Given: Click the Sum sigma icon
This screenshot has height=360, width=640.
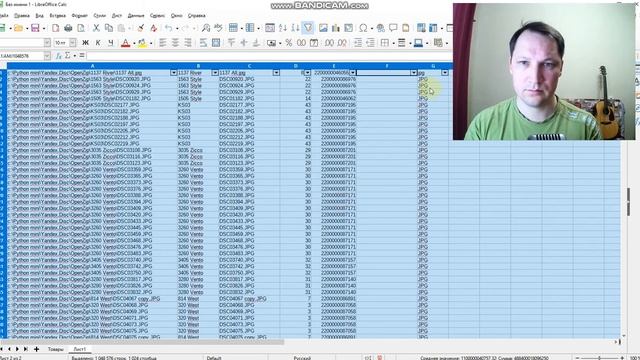Looking at the screenshot, I should click(x=67, y=56).
